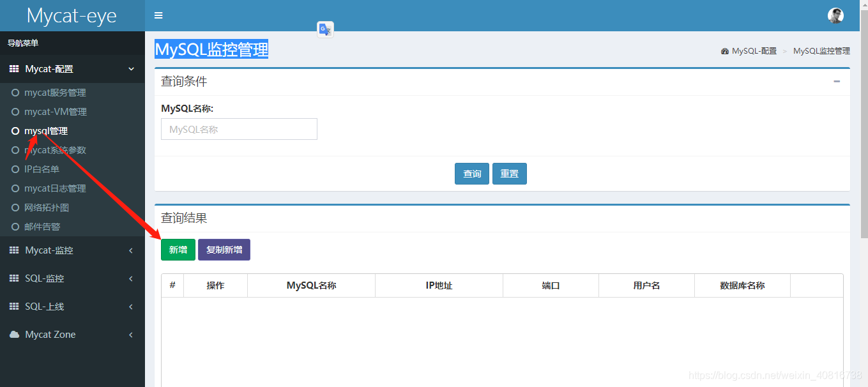Click the grid icon beside SQL-上线
868x387 pixels.
pyautogui.click(x=14, y=307)
